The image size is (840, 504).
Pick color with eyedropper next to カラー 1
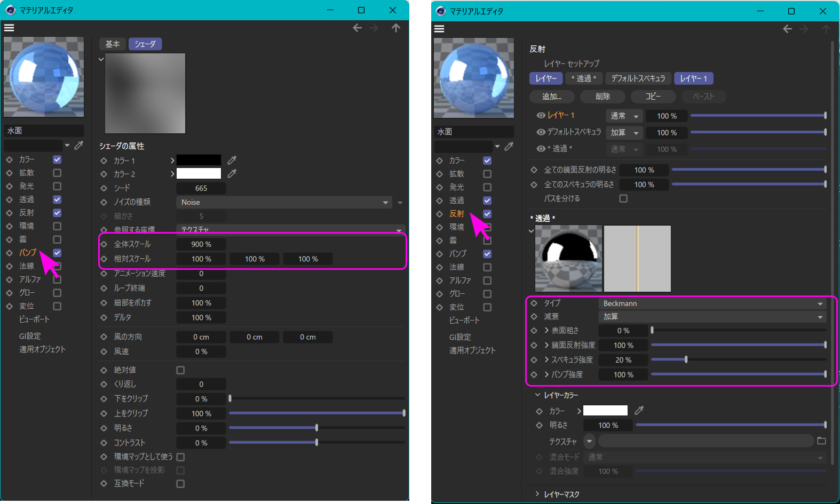[x=232, y=160]
